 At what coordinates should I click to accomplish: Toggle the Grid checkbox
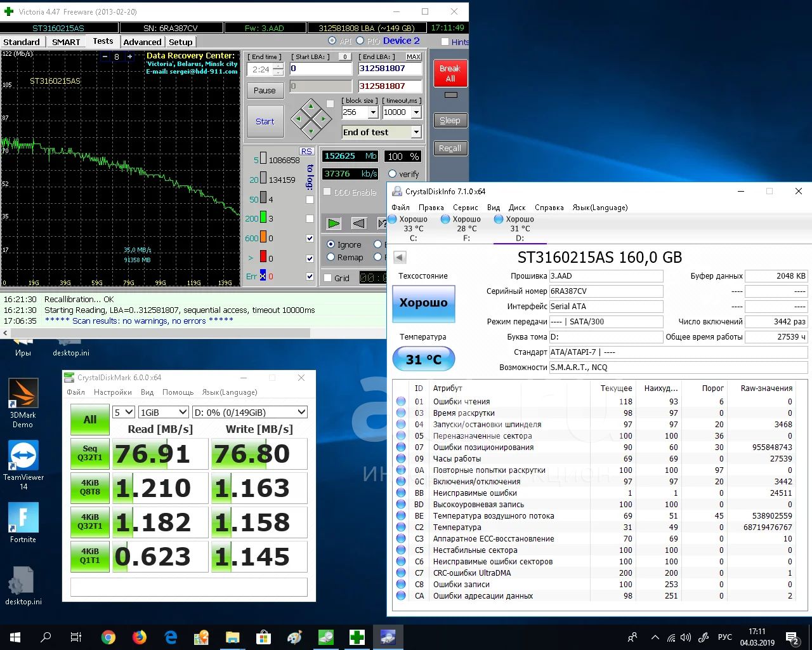pos(328,278)
